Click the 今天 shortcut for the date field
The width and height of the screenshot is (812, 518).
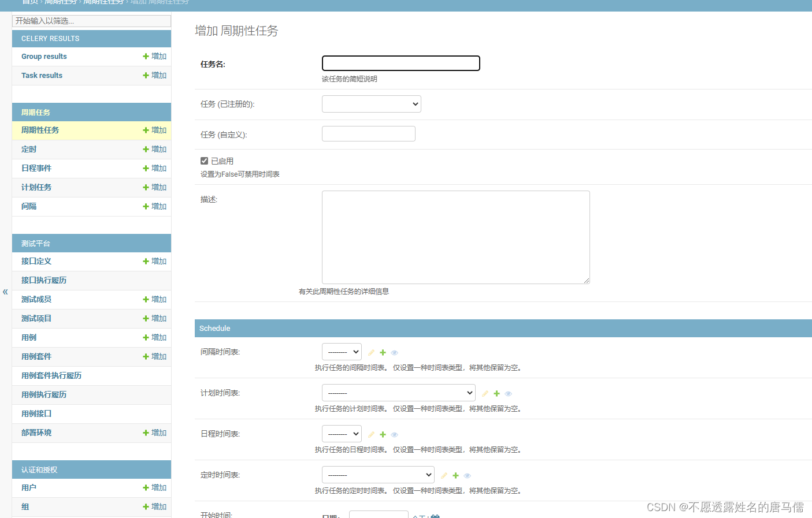(418, 516)
